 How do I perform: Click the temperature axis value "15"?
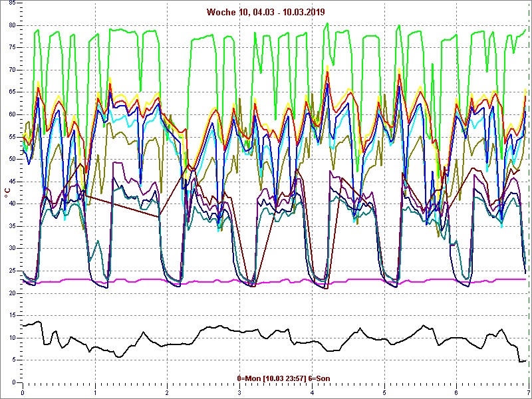(11, 315)
